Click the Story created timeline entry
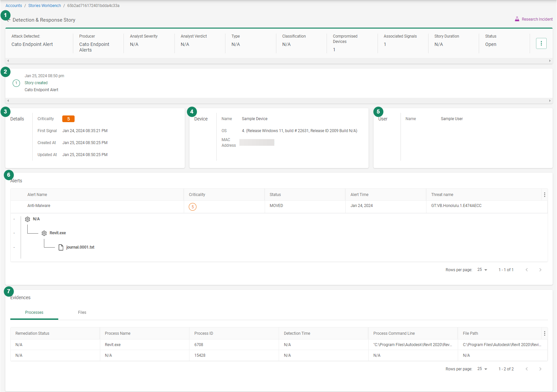 36,83
